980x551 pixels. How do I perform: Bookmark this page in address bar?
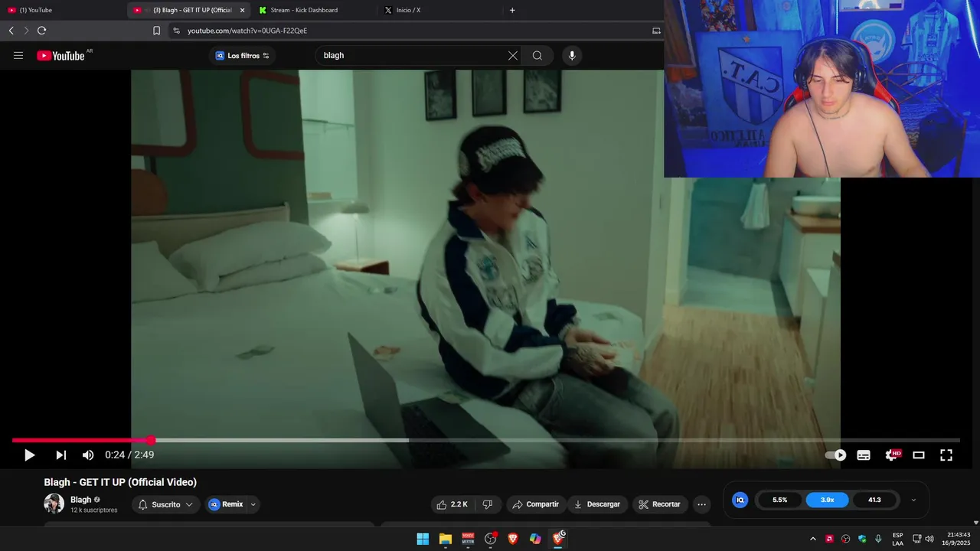pyautogui.click(x=156, y=31)
